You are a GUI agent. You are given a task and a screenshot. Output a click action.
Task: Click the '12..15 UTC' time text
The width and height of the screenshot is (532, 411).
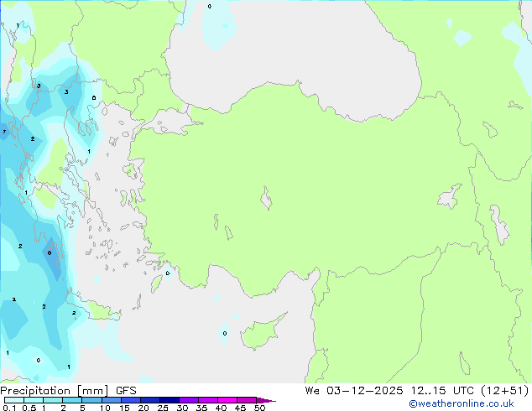441,391
